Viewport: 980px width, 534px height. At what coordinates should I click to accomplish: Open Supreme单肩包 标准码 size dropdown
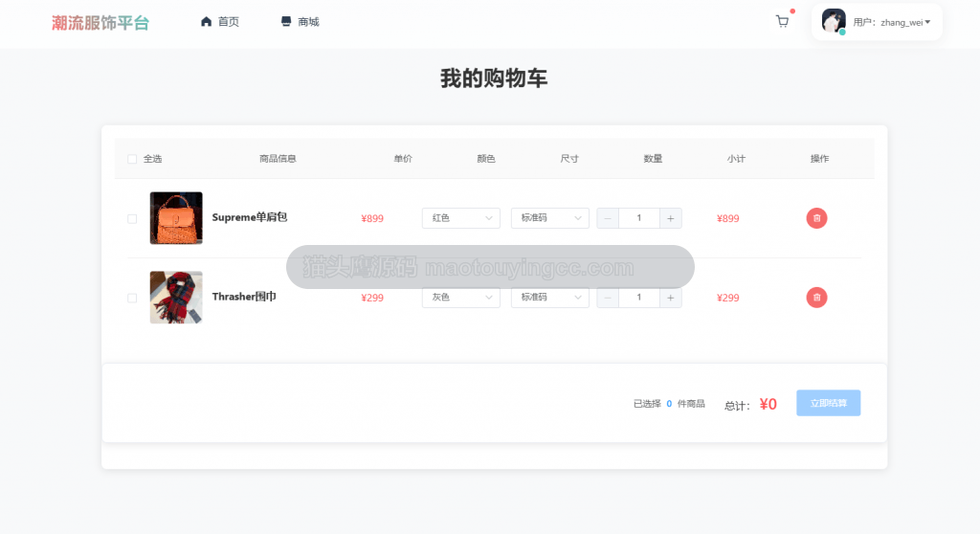[550, 218]
